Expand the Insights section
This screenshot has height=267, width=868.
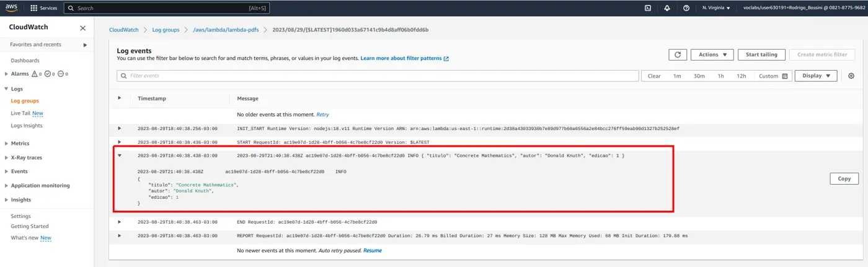pyautogui.click(x=6, y=199)
